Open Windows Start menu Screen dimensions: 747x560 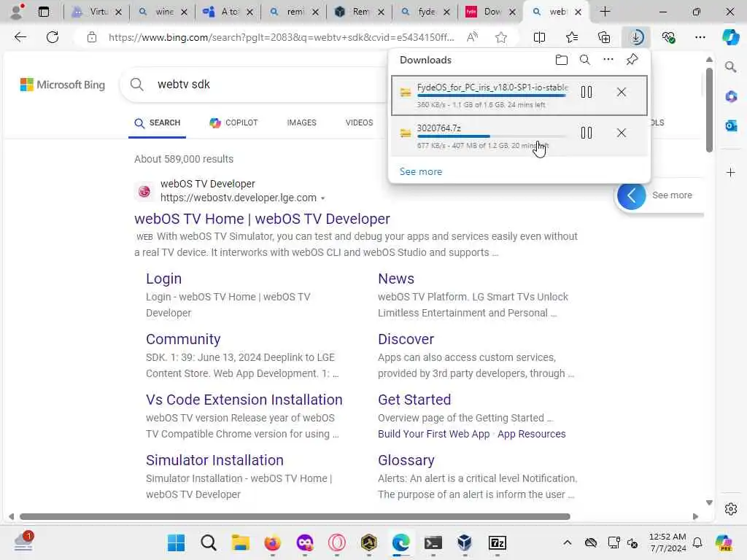176,542
